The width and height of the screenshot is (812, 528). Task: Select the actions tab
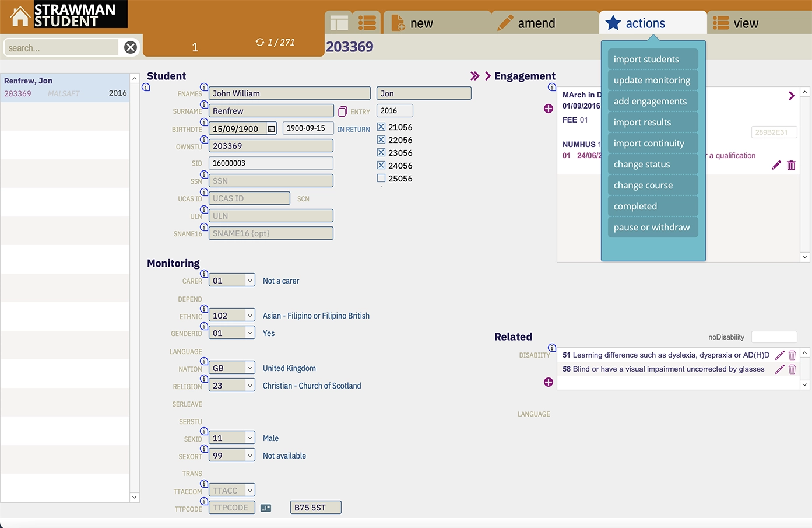coord(653,23)
